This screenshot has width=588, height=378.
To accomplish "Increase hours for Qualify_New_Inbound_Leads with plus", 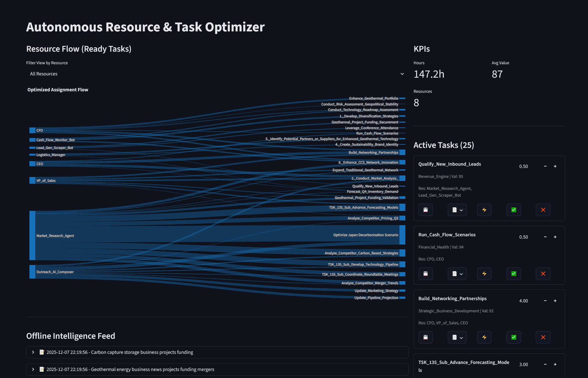I will click(555, 166).
